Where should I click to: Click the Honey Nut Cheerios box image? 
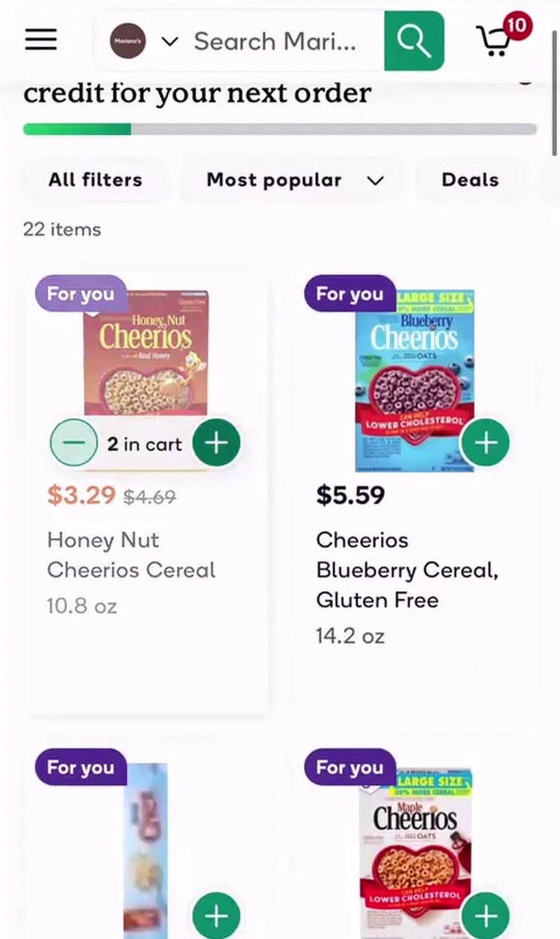click(x=146, y=351)
